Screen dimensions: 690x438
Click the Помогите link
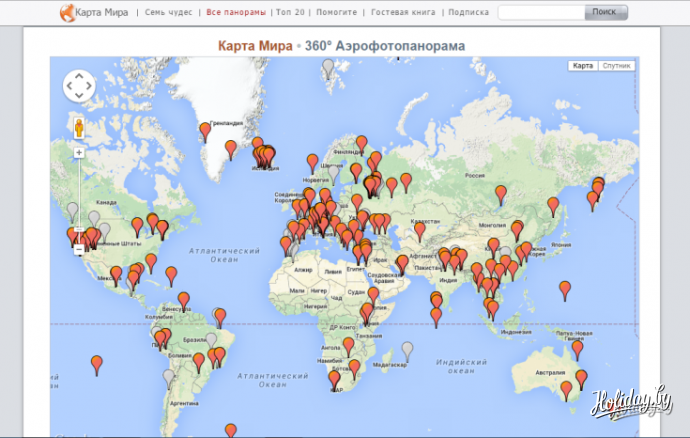tap(339, 13)
